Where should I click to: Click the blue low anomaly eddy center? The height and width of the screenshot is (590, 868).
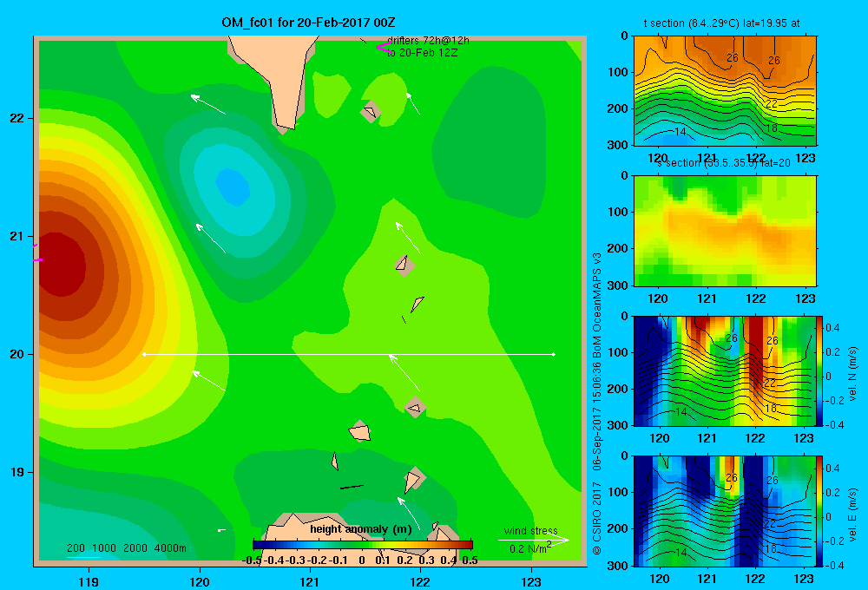(233, 187)
